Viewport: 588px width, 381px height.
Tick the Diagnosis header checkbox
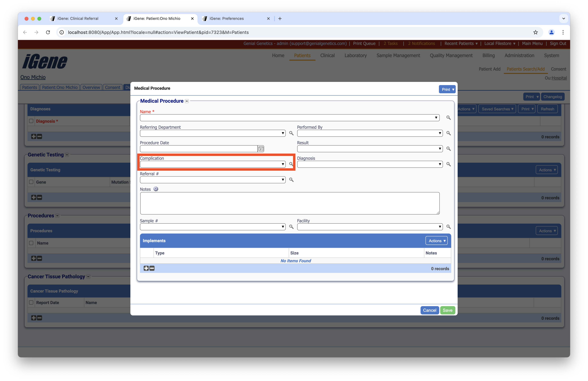[31, 121]
